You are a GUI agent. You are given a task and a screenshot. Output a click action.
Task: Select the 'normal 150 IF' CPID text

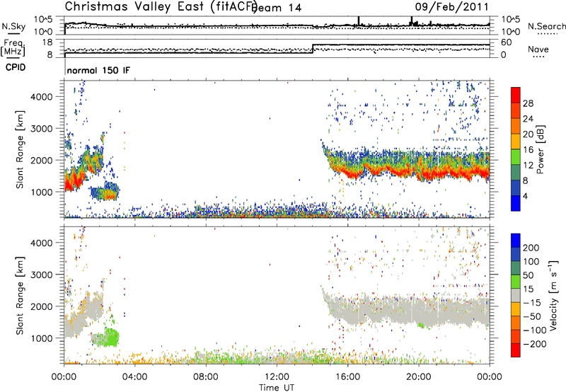click(x=98, y=70)
